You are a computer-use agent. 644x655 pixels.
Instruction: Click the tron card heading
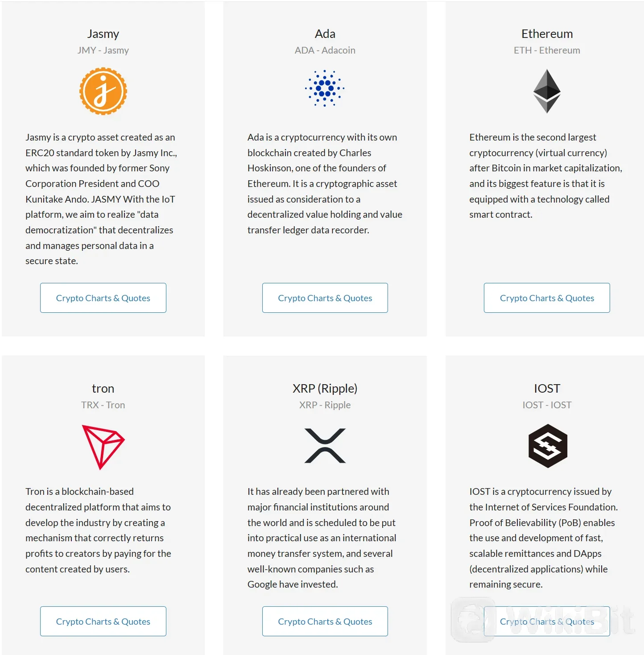point(103,389)
